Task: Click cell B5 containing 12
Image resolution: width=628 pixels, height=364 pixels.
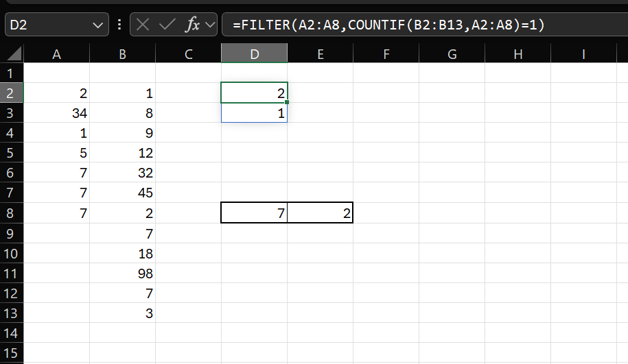Action: [x=123, y=153]
